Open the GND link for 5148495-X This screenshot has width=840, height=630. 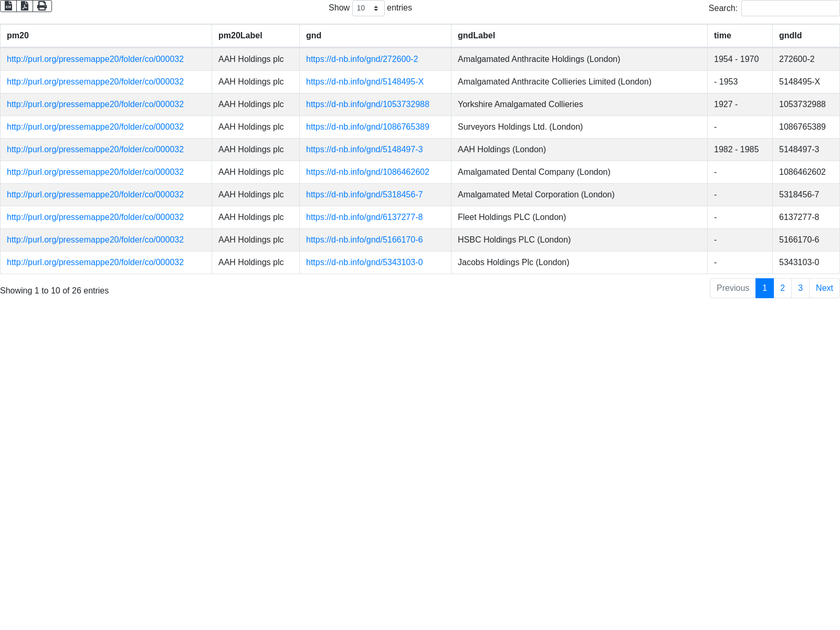(364, 82)
